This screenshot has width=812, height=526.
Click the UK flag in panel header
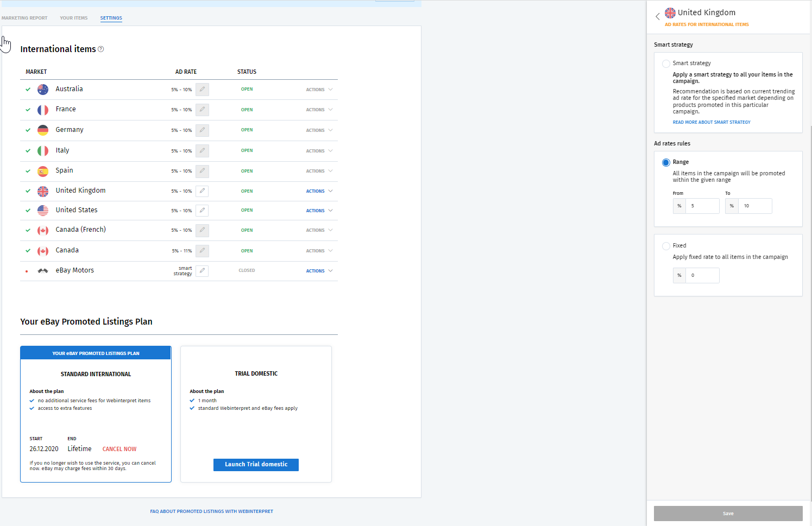670,13
